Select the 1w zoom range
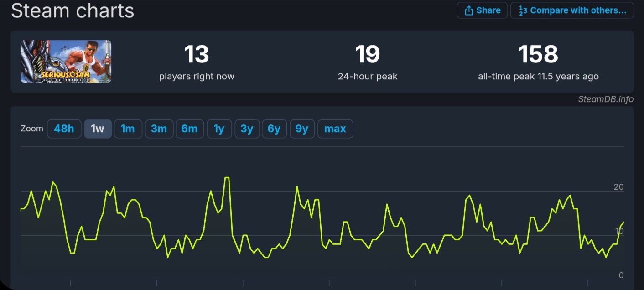Screen dimensions: 644x290 [x=98, y=129]
